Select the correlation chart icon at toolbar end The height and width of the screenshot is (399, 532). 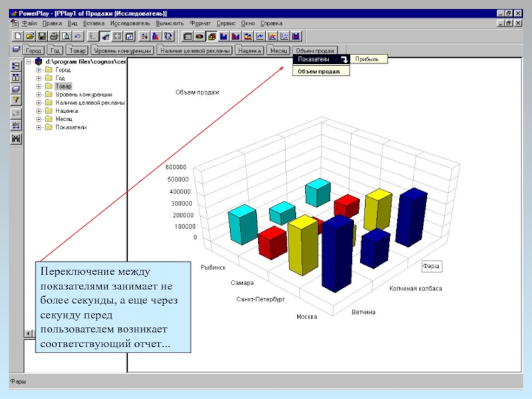[x=296, y=37]
